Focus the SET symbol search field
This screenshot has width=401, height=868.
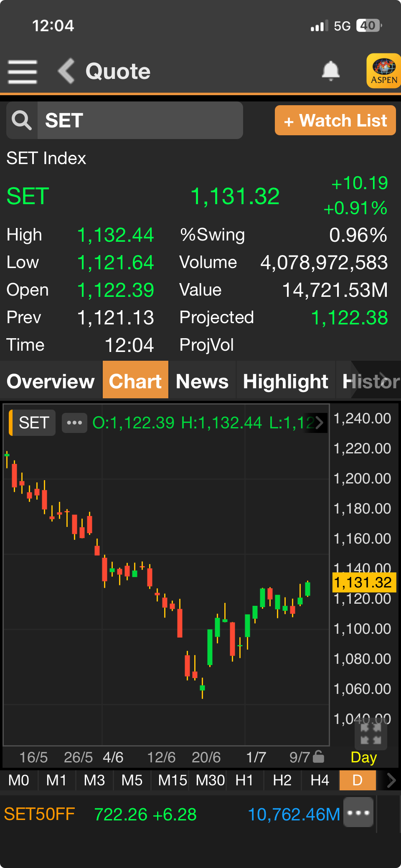(x=140, y=121)
